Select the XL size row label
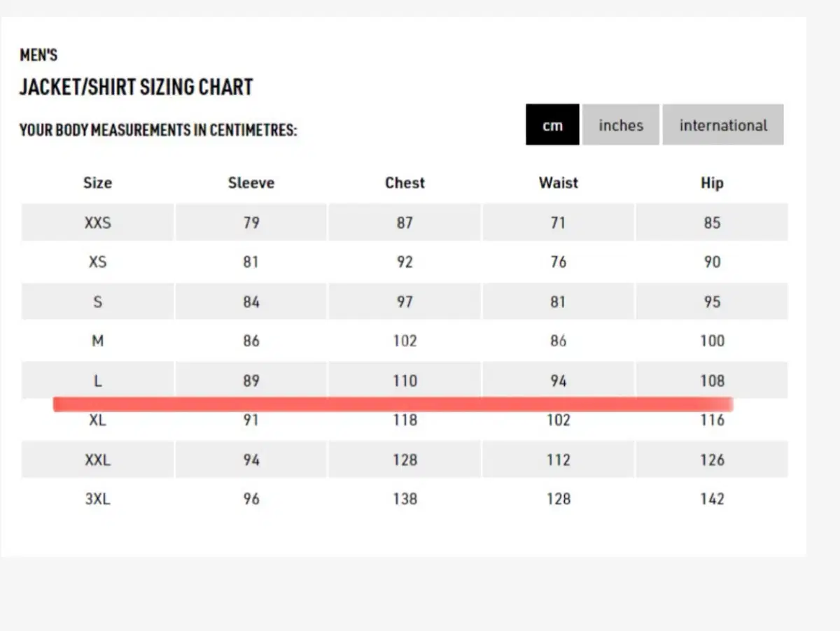 coord(97,420)
